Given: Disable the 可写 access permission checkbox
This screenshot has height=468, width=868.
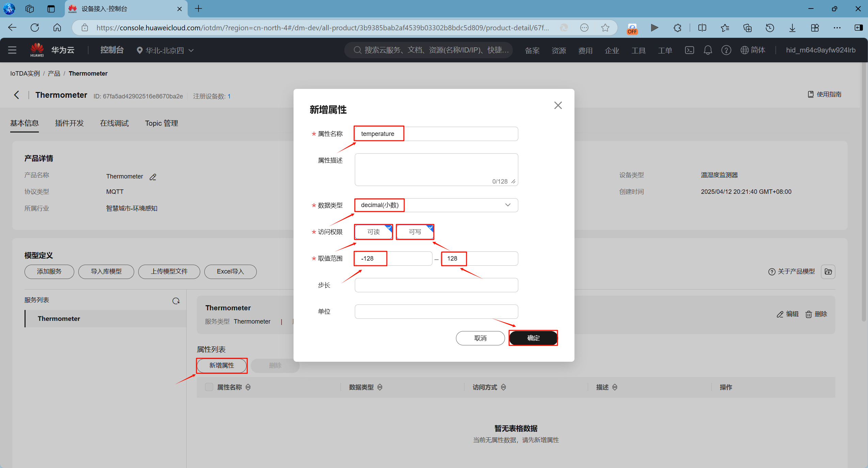Looking at the screenshot, I should (415, 232).
